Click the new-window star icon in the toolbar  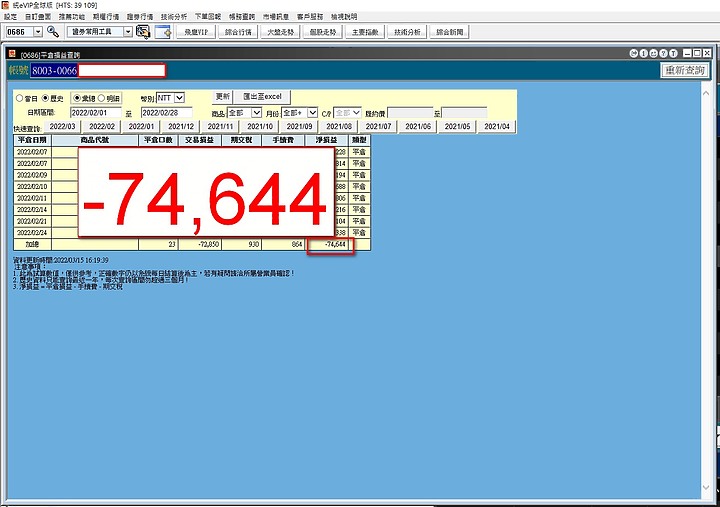pyautogui.click(x=163, y=32)
